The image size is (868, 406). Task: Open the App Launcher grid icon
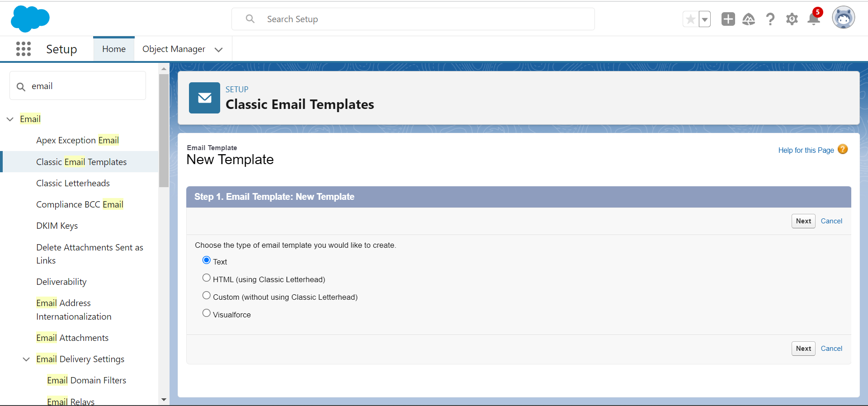[x=24, y=49]
